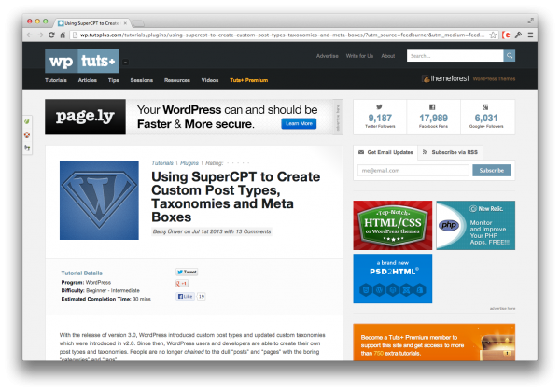Viewport: 560px width, 392px height.
Task: Open a new browser tab
Action: tap(138, 23)
